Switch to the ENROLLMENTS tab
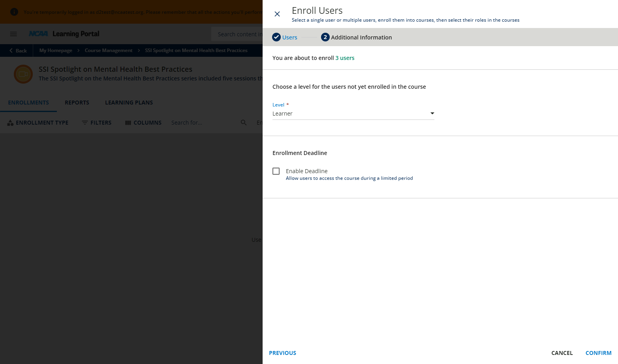Image resolution: width=618 pixels, height=364 pixels. [x=28, y=103]
